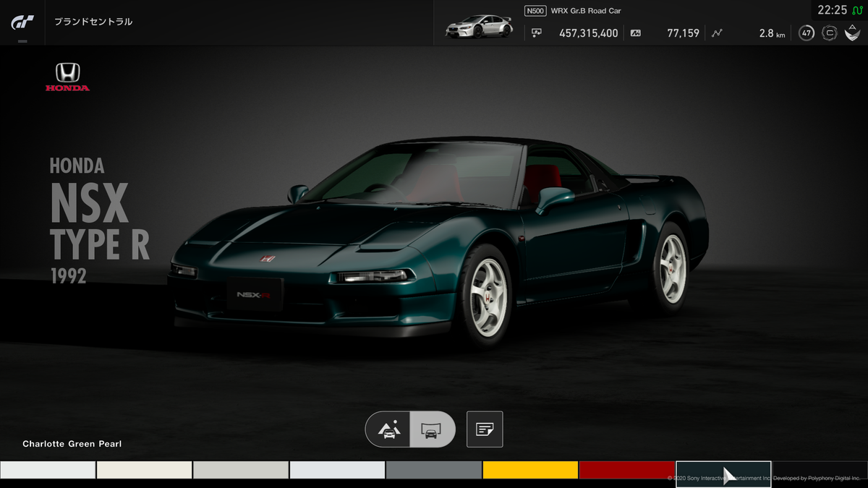Click the N500 class badge
Viewport: 868px width, 488px height.
[x=535, y=11]
